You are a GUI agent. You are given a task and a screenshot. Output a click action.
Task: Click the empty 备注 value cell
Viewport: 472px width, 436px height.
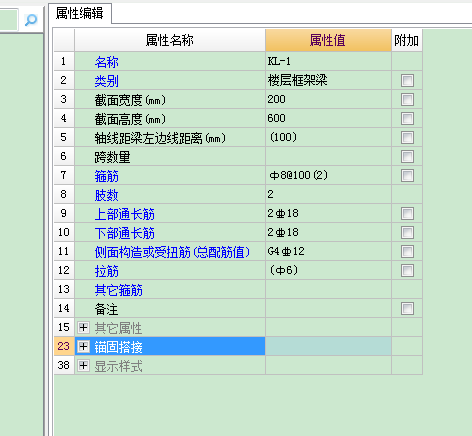click(328, 308)
